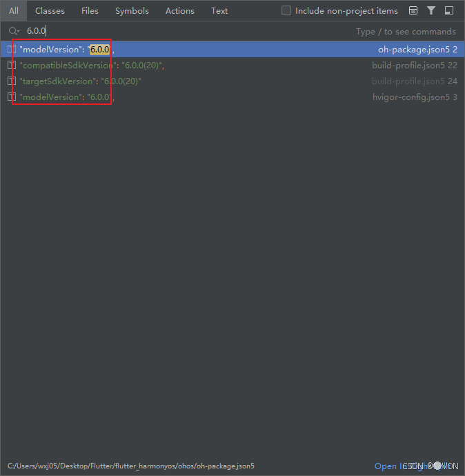
Task: Click the hvigor-config.json5 3 file label
Action: [x=415, y=97]
